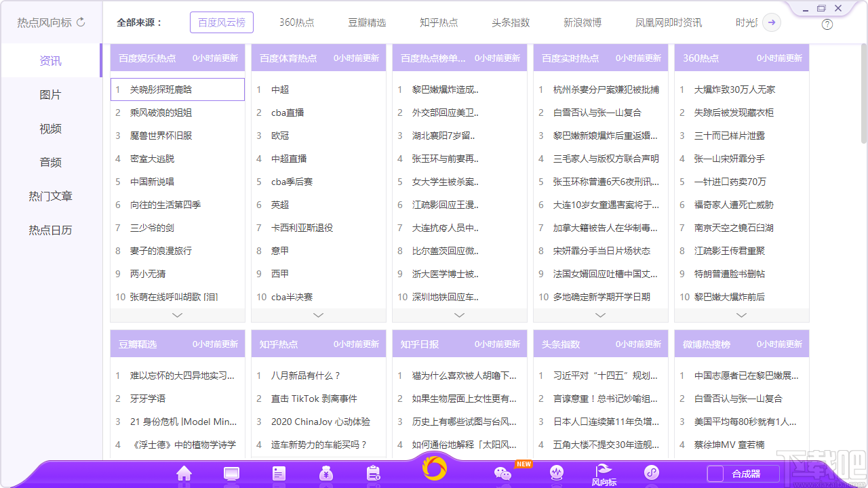The image size is (868, 488).
Task: Select the 新浪微博 source tab
Action: (583, 22)
